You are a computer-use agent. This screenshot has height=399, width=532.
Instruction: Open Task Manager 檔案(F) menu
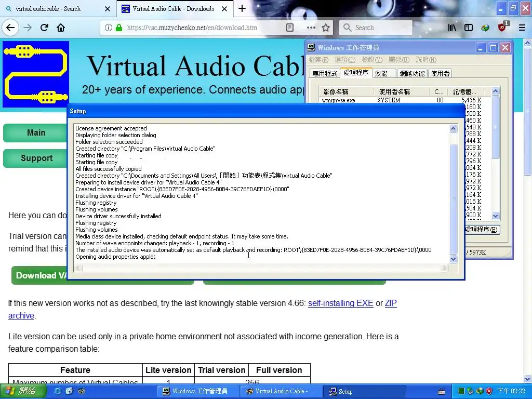tap(318, 60)
